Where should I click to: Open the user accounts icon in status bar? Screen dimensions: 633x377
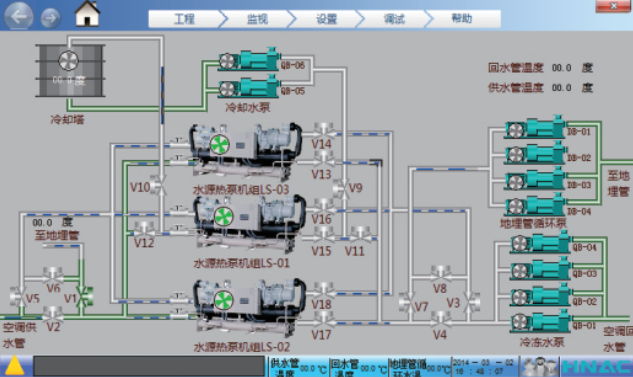[x=539, y=367]
